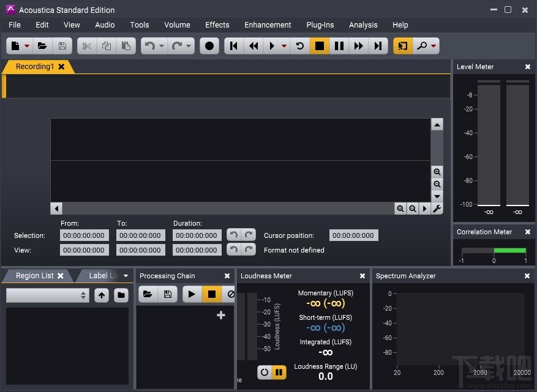
Task: Close the Level Meter panel
Action: pos(528,67)
